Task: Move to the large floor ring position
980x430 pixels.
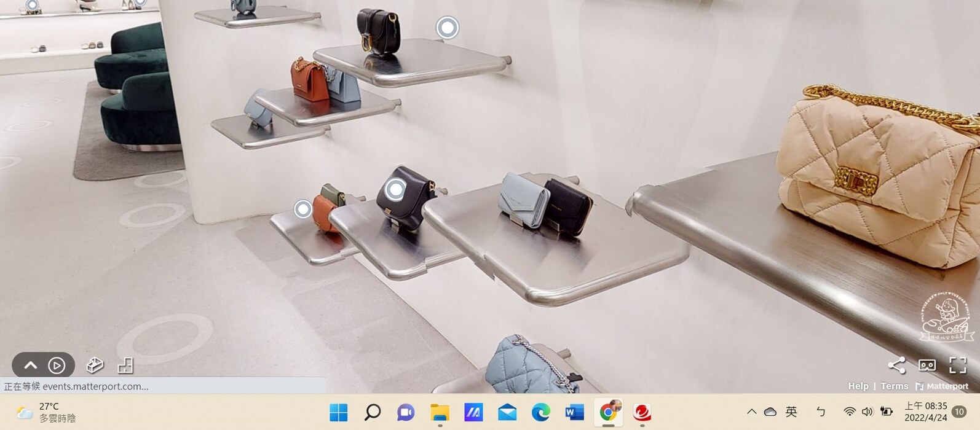Action: coord(165,337)
